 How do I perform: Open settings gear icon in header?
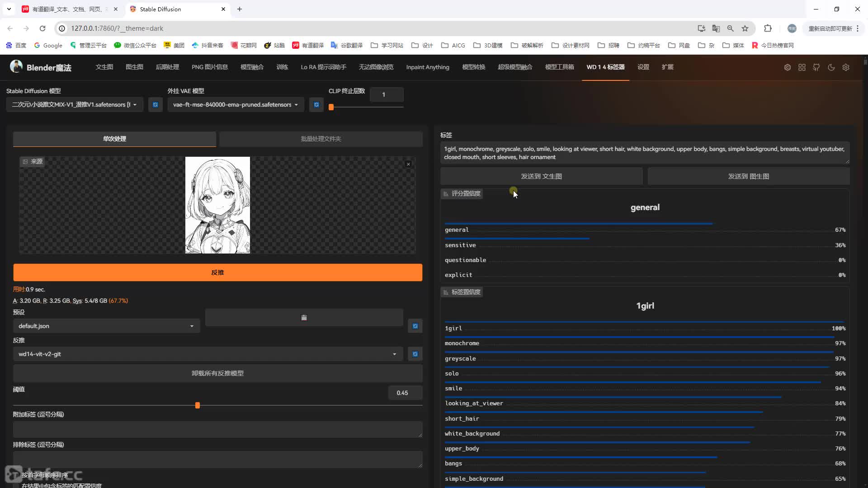846,67
